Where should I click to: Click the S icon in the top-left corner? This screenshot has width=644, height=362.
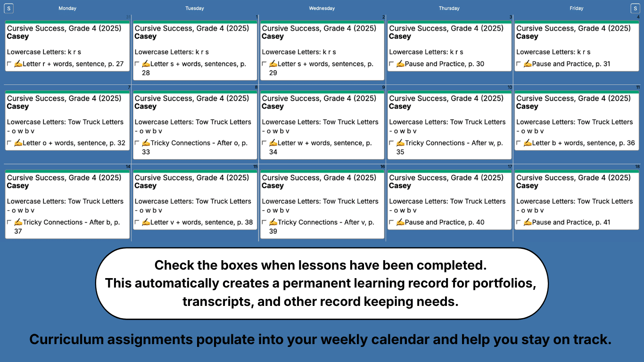(x=9, y=8)
